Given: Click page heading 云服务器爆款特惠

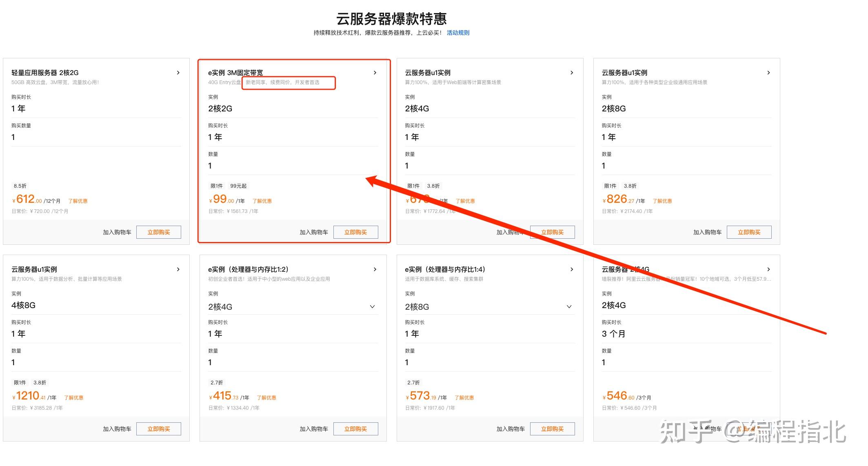Looking at the screenshot, I should tap(391, 19).
